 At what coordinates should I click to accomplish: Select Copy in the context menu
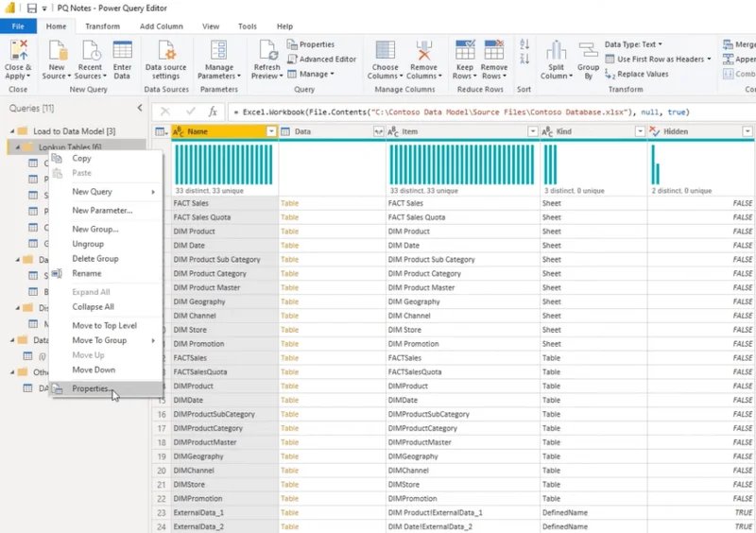click(106, 158)
